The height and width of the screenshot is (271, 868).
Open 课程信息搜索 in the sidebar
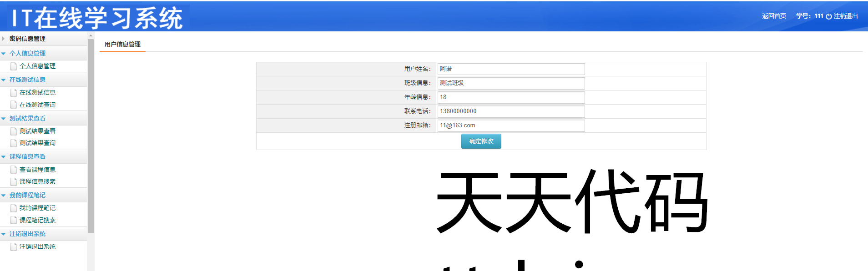click(x=37, y=181)
